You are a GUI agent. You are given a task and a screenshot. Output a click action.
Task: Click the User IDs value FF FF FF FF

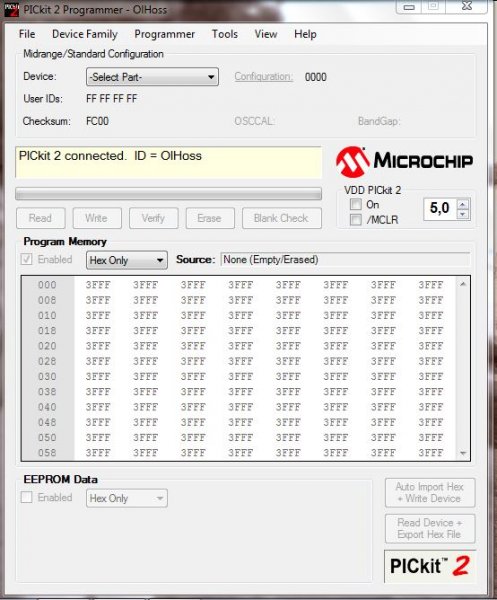pyautogui.click(x=111, y=99)
